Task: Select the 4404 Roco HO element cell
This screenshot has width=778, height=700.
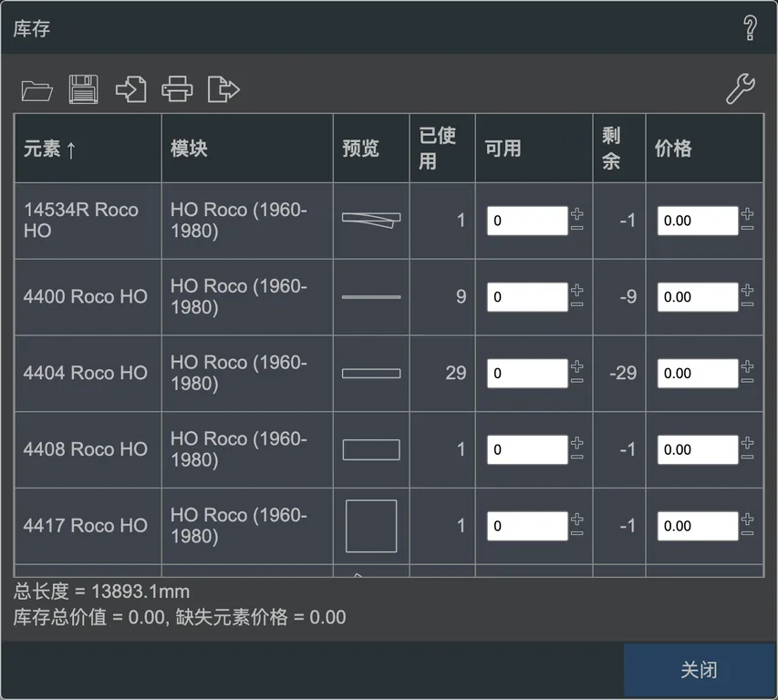Action: tap(88, 374)
